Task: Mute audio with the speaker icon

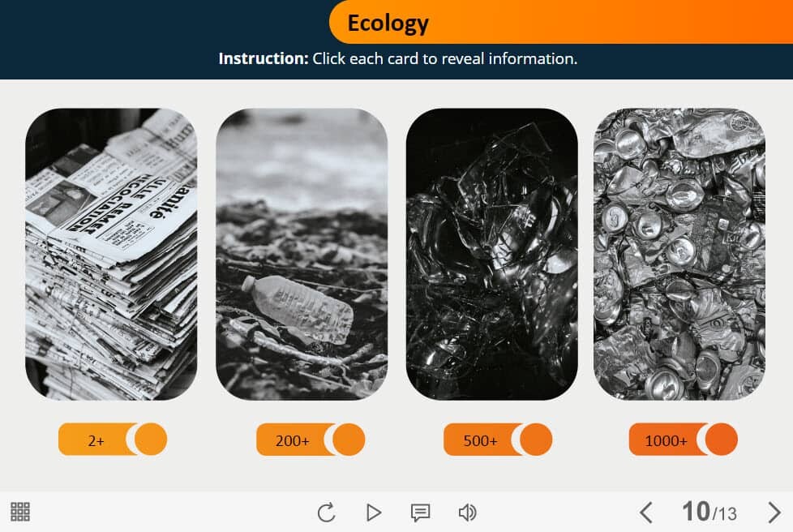Action: click(x=467, y=513)
